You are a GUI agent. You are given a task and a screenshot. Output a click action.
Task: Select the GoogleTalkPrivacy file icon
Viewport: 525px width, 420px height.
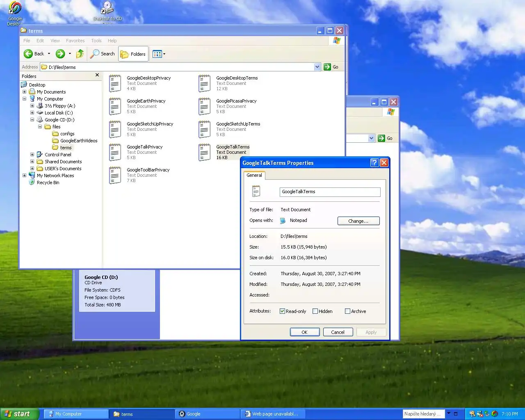(115, 152)
